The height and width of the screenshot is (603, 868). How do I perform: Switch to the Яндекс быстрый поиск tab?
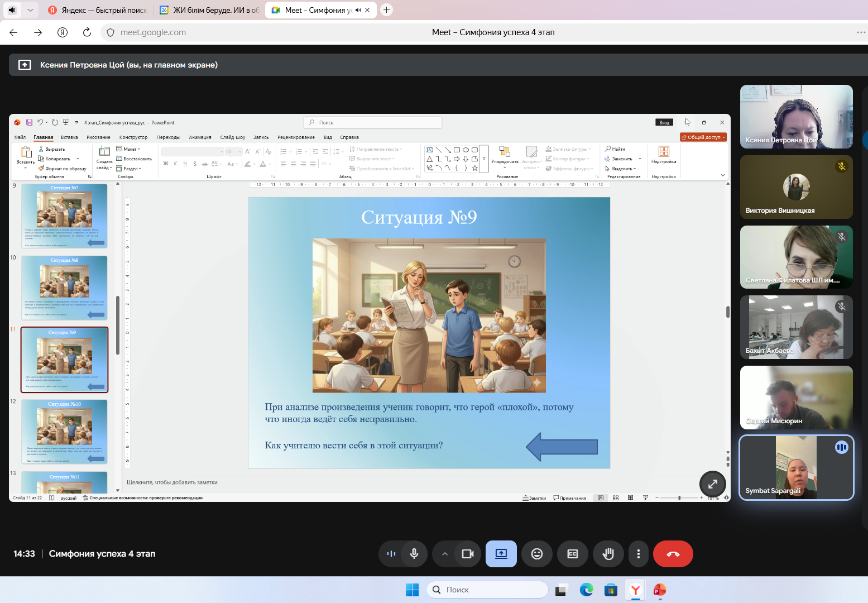98,10
